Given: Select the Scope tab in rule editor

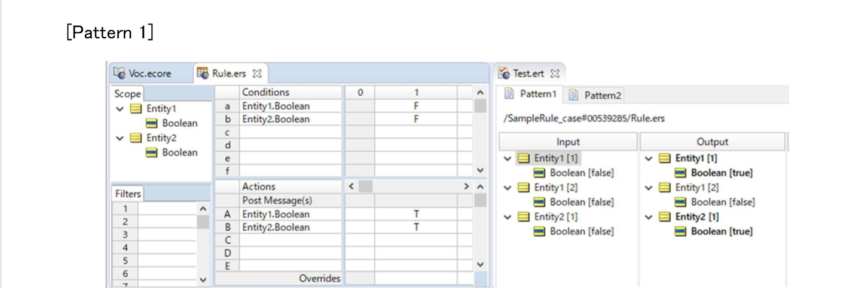Looking at the screenshot, I should click(127, 94).
